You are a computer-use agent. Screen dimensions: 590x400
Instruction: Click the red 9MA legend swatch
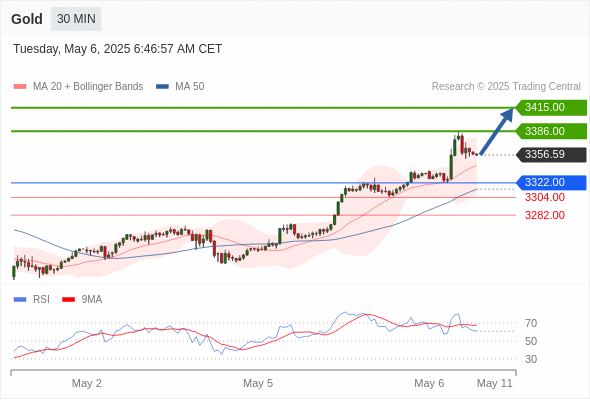click(68, 300)
